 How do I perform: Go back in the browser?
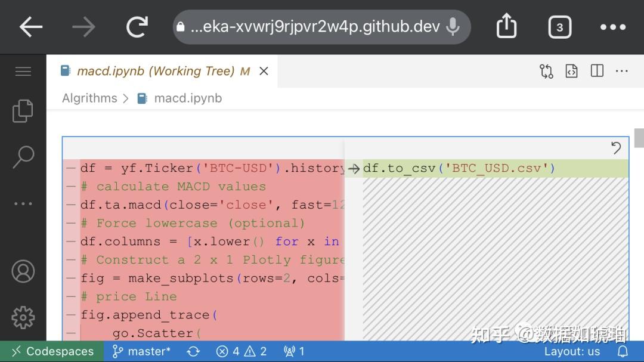click(x=31, y=27)
